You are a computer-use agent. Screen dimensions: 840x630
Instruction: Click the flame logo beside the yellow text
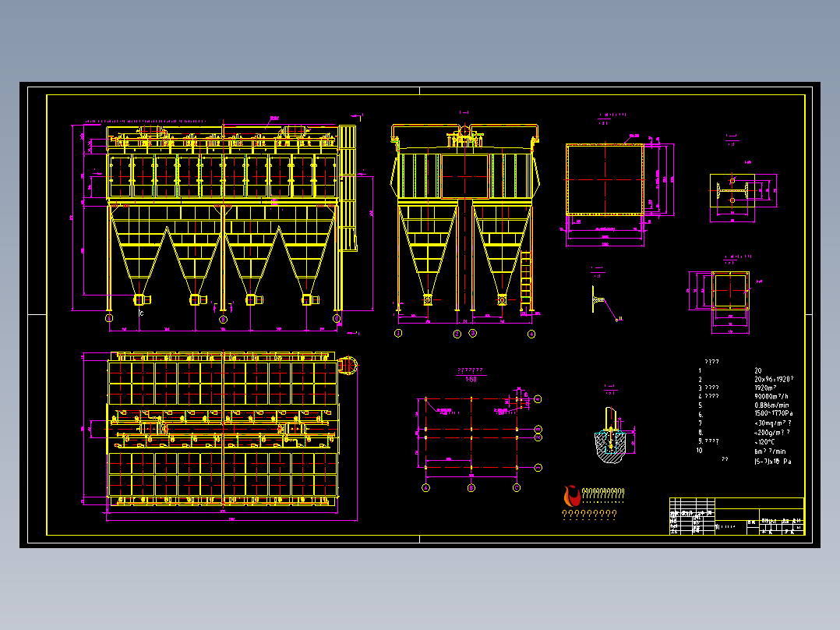click(572, 495)
